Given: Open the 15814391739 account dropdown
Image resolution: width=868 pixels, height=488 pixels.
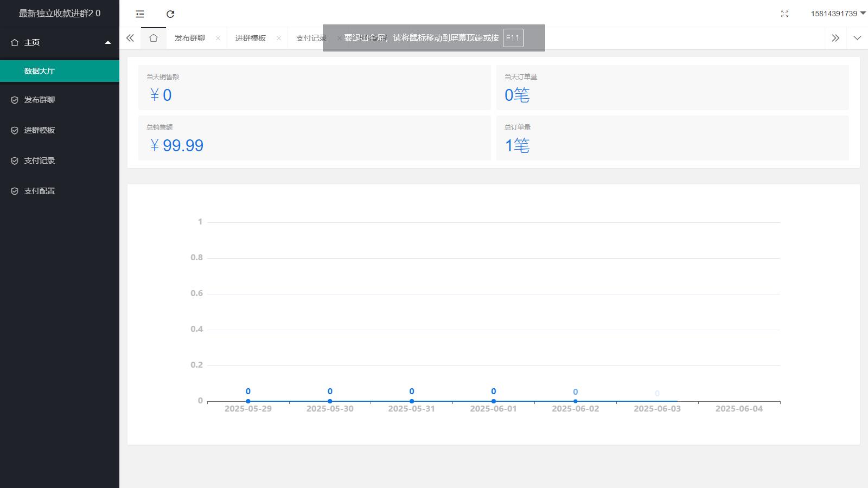Looking at the screenshot, I should coord(838,14).
